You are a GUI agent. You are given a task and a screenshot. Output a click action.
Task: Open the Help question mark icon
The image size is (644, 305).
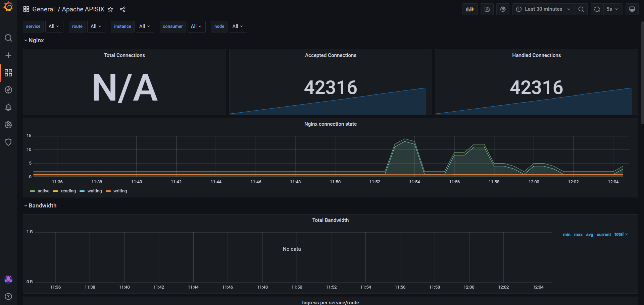8,297
